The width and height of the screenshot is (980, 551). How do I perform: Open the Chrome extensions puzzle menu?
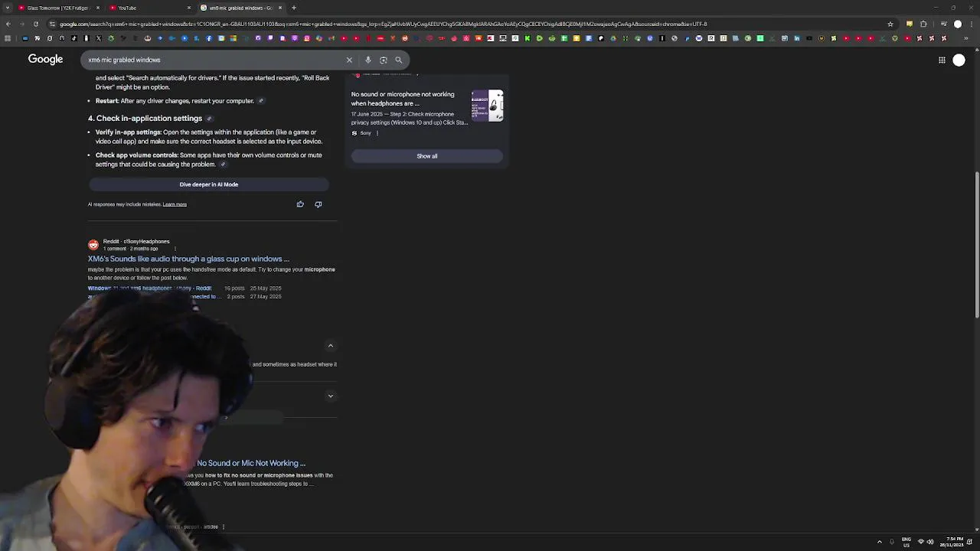(923, 24)
